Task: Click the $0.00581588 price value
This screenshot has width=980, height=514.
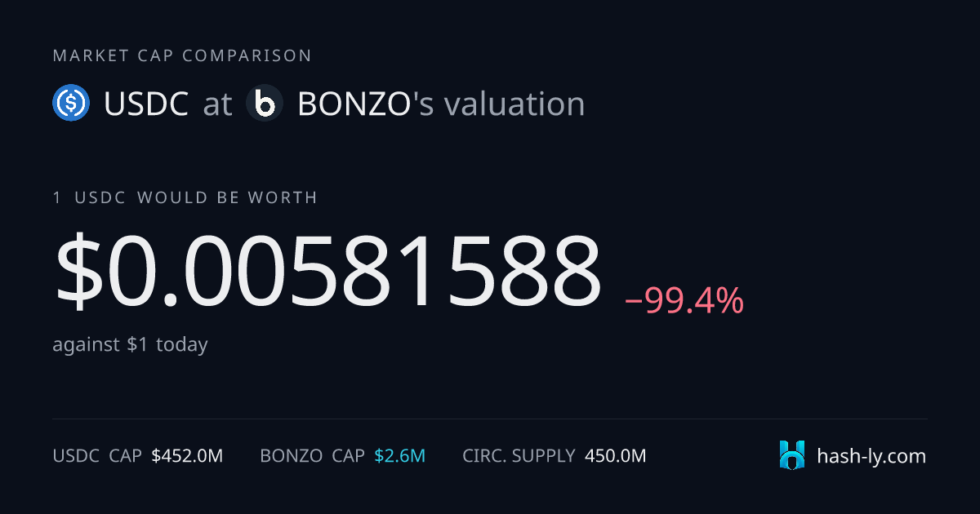Action: coord(327,271)
